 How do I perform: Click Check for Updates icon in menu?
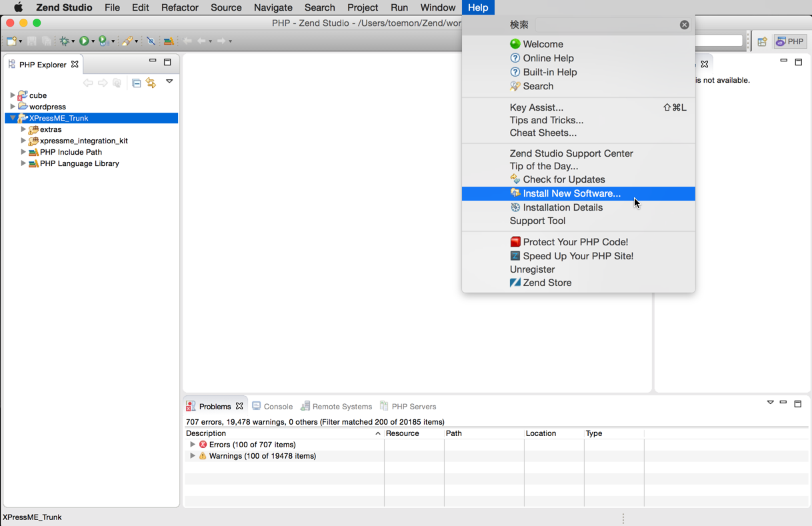[x=515, y=179]
